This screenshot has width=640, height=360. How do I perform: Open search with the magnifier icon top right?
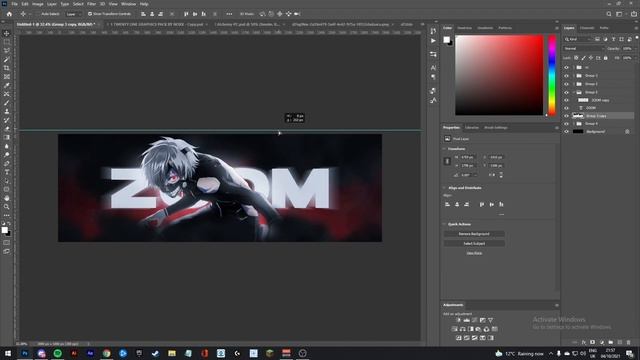[609, 14]
